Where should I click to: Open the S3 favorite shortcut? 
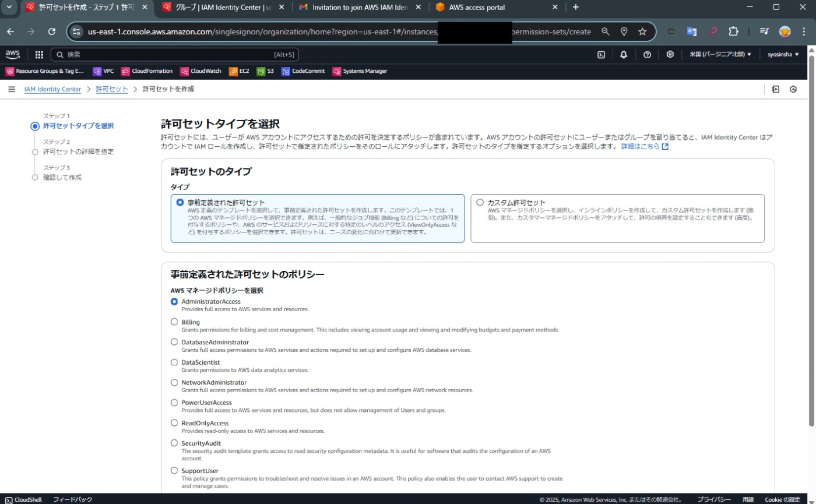tap(265, 71)
